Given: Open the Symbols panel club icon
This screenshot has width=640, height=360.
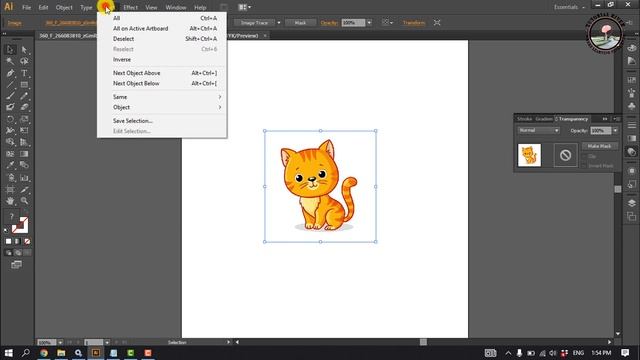Looking at the screenshot, I should tap(631, 106).
